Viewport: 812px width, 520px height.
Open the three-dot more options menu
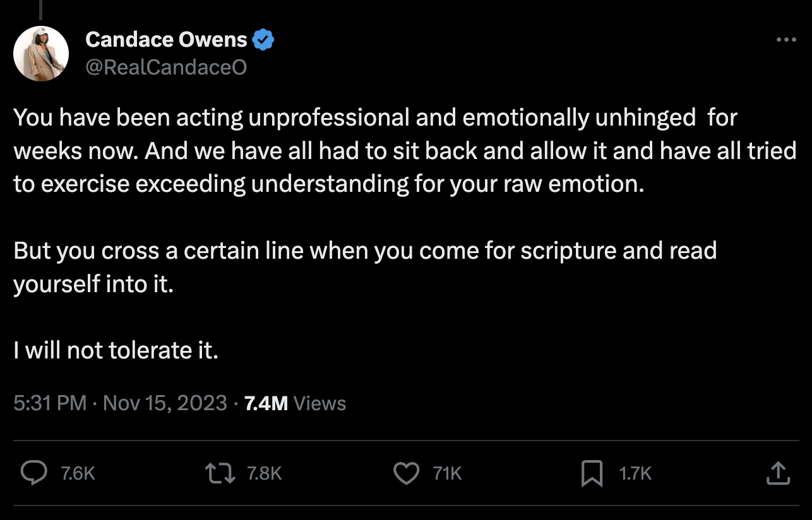coord(785,40)
